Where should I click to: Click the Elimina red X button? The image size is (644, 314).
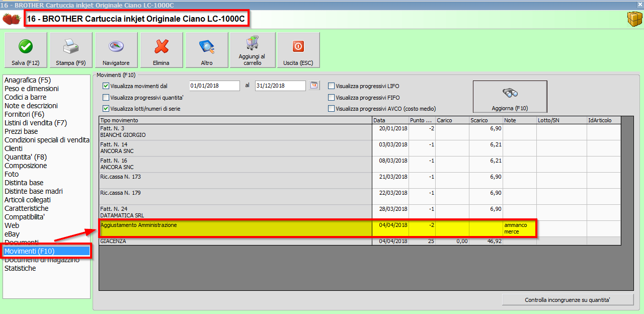click(x=162, y=50)
